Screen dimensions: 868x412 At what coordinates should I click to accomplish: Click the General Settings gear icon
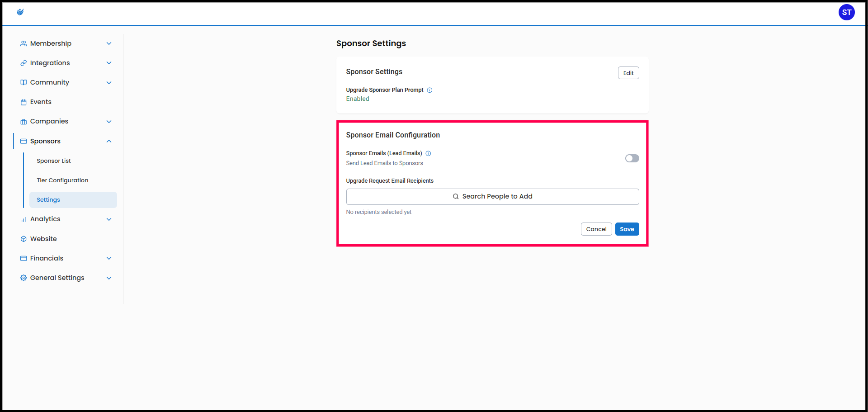pos(24,278)
